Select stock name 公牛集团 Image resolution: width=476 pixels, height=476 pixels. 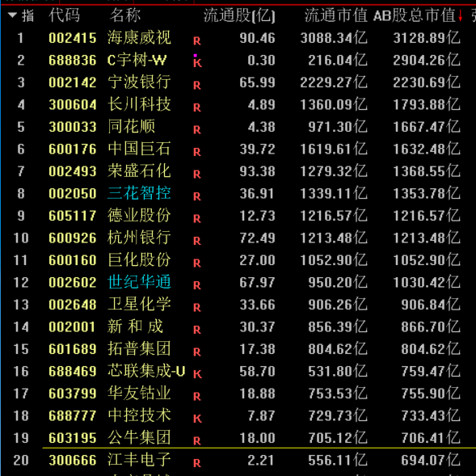[139, 437]
